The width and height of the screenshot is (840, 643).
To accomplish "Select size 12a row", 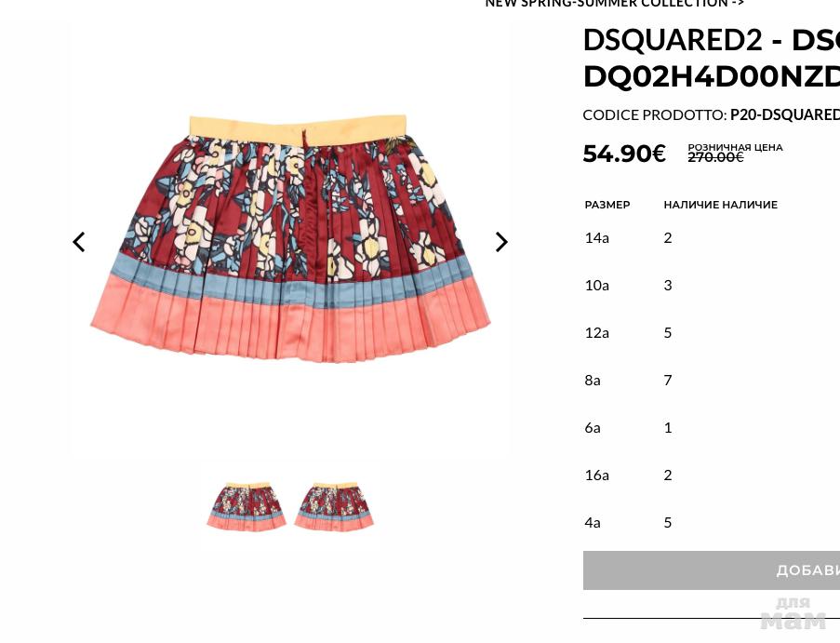I will click(712, 333).
